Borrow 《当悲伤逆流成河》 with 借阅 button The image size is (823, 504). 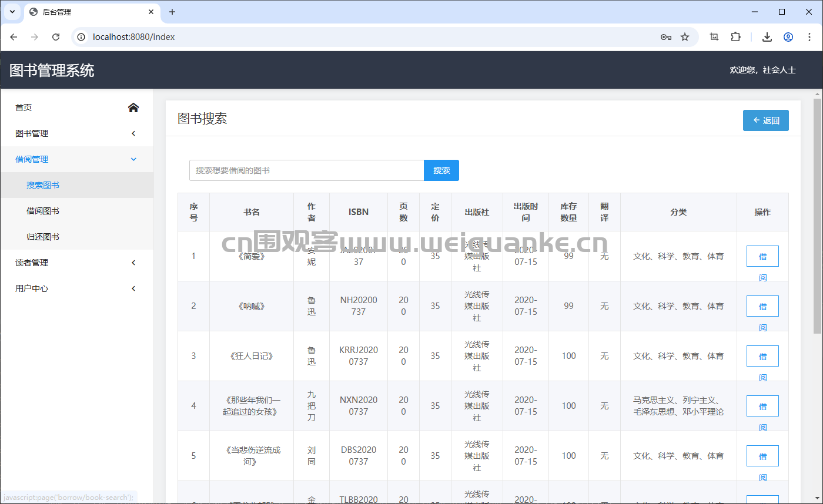pyautogui.click(x=762, y=456)
